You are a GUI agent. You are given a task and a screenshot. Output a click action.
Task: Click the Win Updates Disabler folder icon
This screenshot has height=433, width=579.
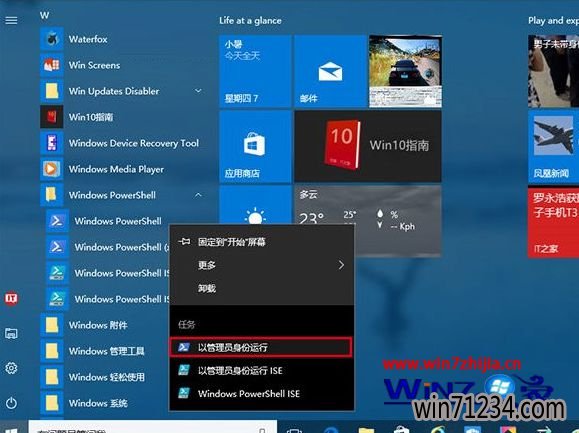pyautogui.click(x=52, y=91)
